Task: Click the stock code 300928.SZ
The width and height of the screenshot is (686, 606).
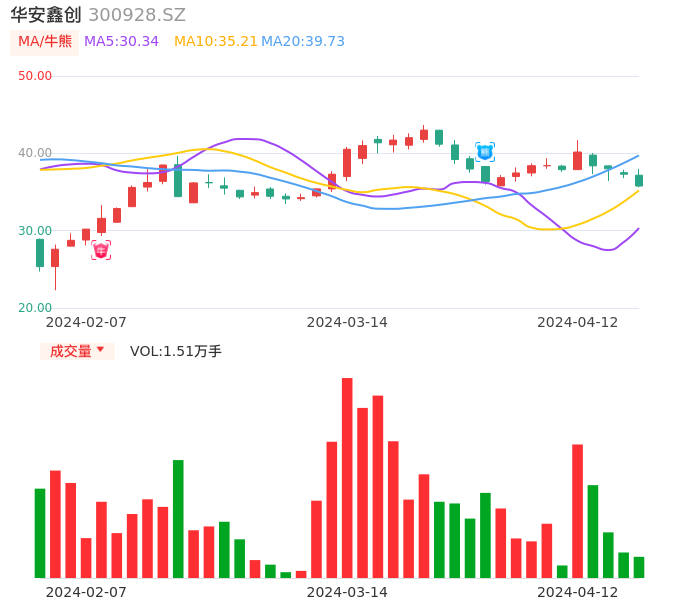Action: pyautogui.click(x=137, y=15)
